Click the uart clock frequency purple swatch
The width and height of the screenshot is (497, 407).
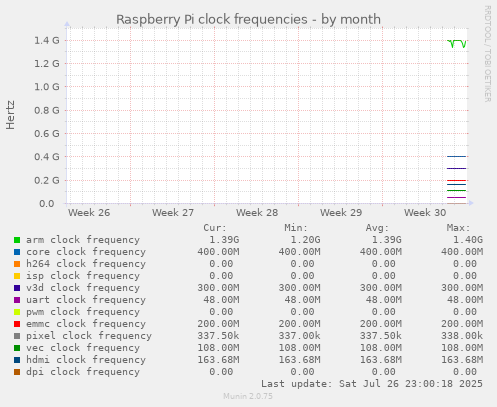tap(17, 300)
